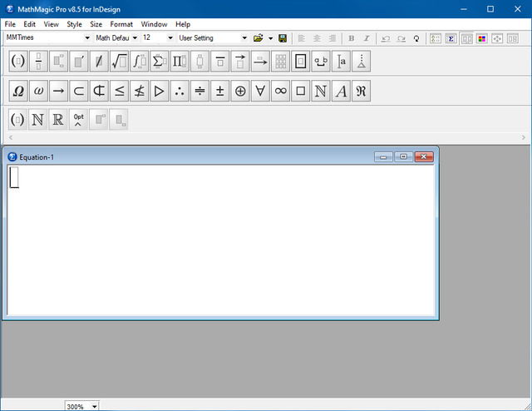Select the double-struck R symbol
532x411 pixels.
[x=58, y=120]
